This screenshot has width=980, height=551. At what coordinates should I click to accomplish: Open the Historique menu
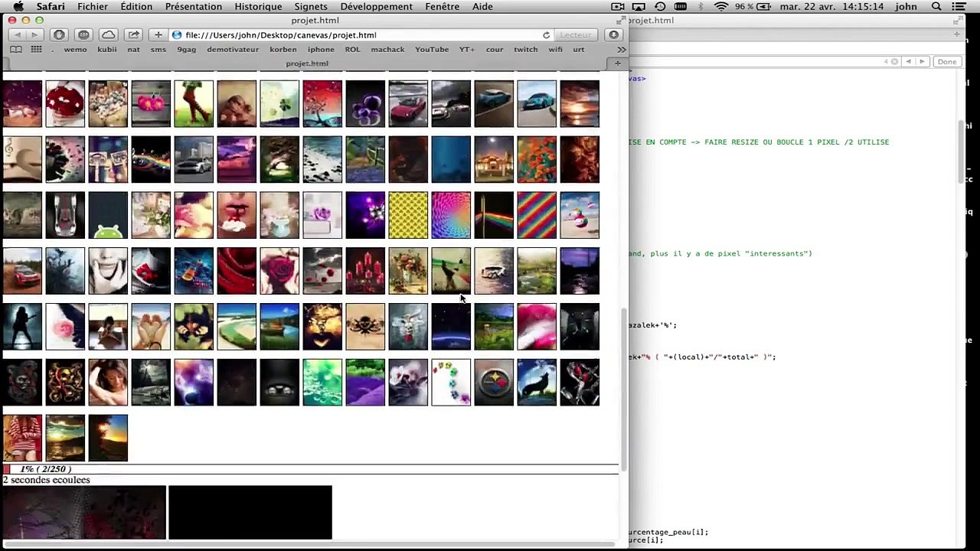coord(258,7)
